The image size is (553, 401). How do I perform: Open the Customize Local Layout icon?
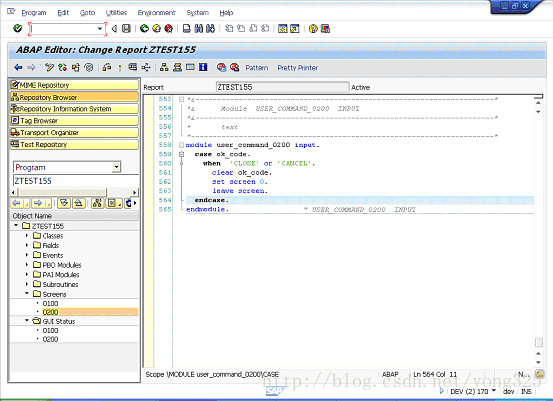click(325, 29)
